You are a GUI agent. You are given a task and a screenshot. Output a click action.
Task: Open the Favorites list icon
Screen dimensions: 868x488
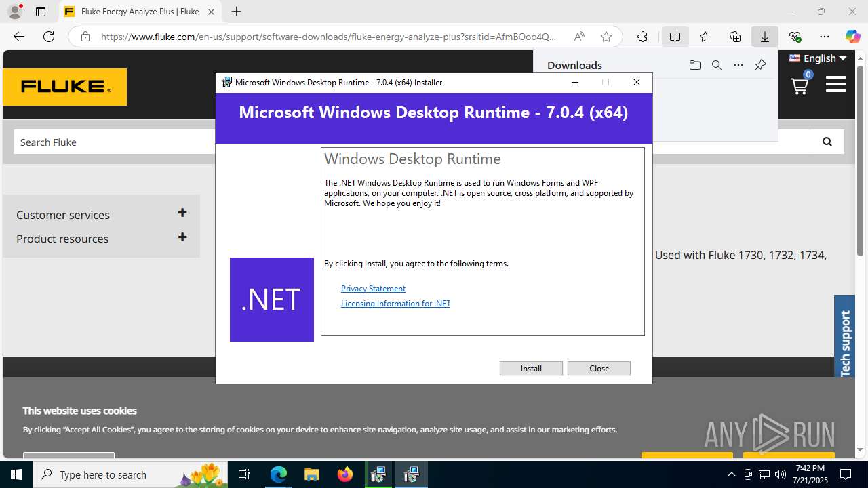(705, 37)
